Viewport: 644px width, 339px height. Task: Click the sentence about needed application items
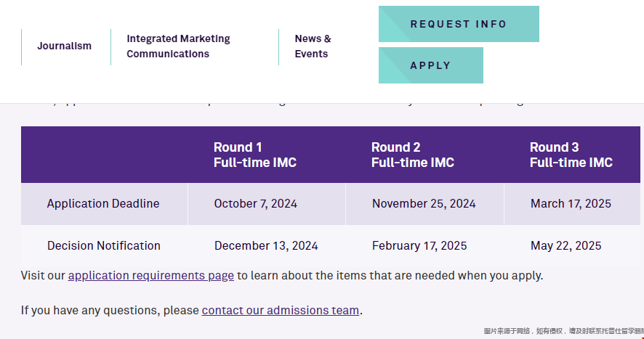pyautogui.click(x=282, y=275)
